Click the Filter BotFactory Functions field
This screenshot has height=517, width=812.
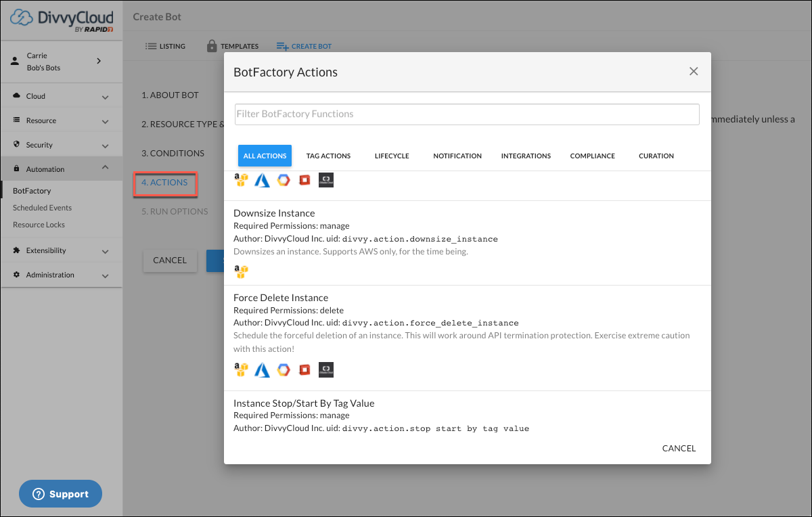click(467, 114)
